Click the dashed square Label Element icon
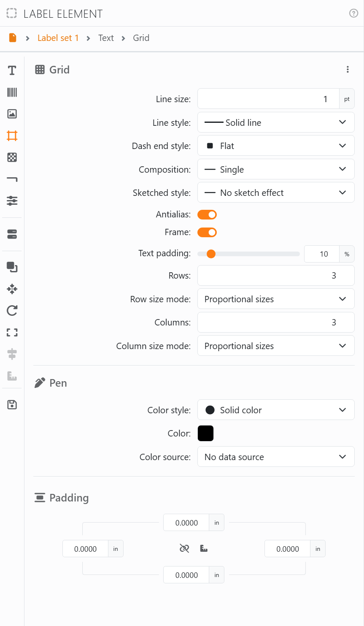Screen dimensions: 364x626 click(12, 14)
